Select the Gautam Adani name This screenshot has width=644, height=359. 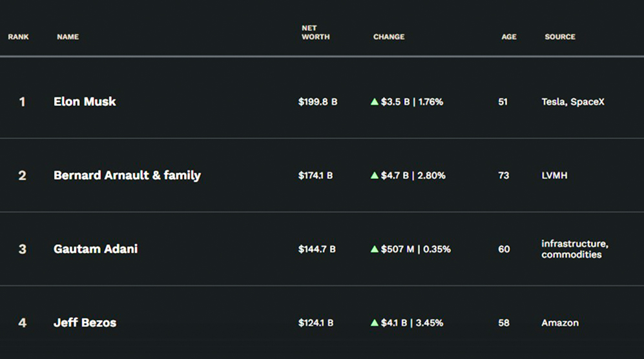pyautogui.click(x=96, y=249)
